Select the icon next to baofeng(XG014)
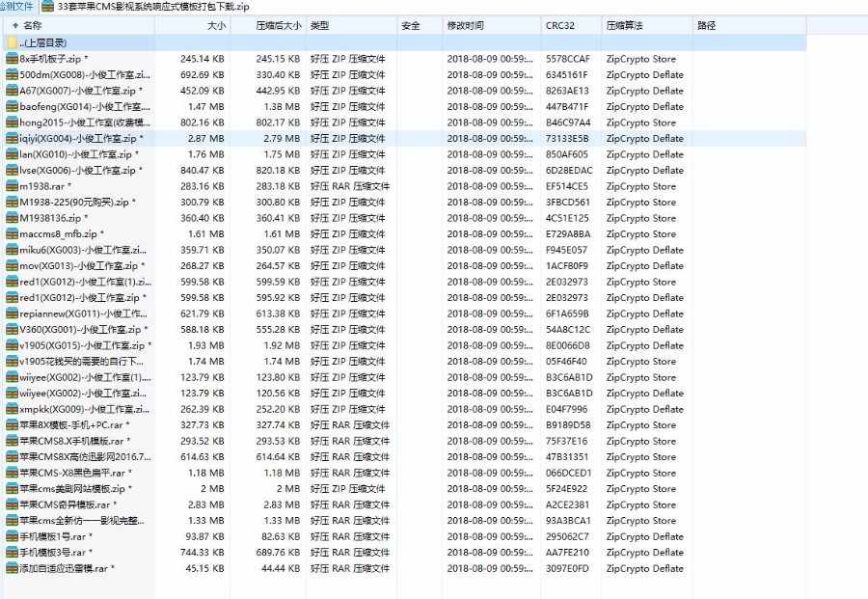Viewport: 868px width, 599px height. (12, 106)
